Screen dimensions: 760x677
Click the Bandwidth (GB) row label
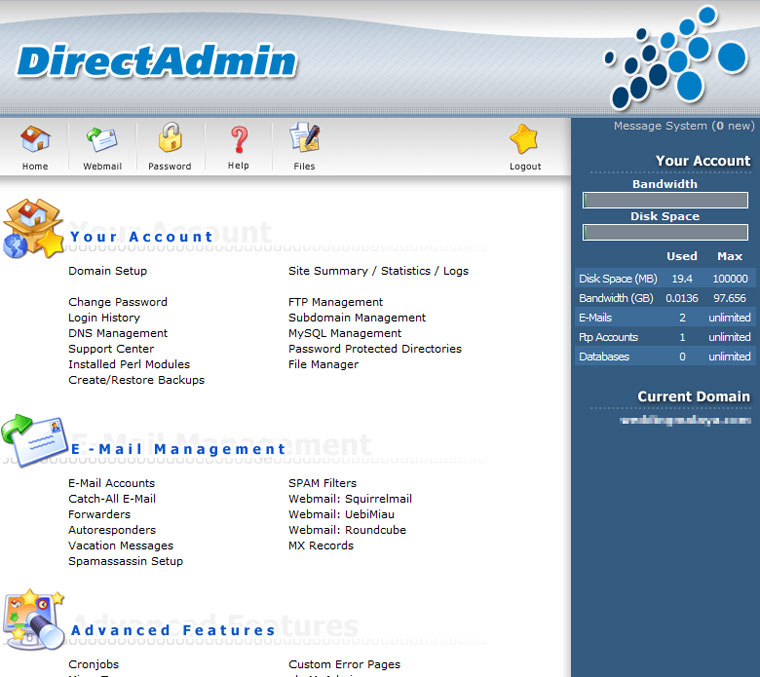click(x=616, y=298)
